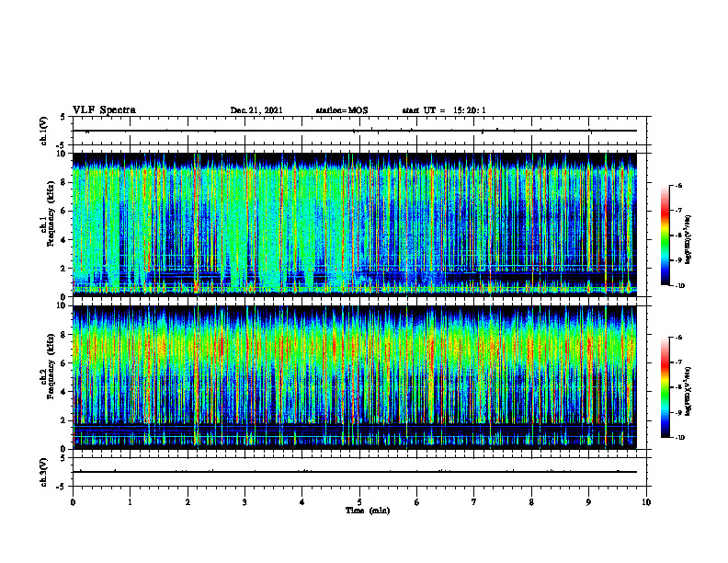Click the "10" kHz tick label on ch.2 axis
The height and width of the screenshot is (563, 728).
[x=62, y=305]
